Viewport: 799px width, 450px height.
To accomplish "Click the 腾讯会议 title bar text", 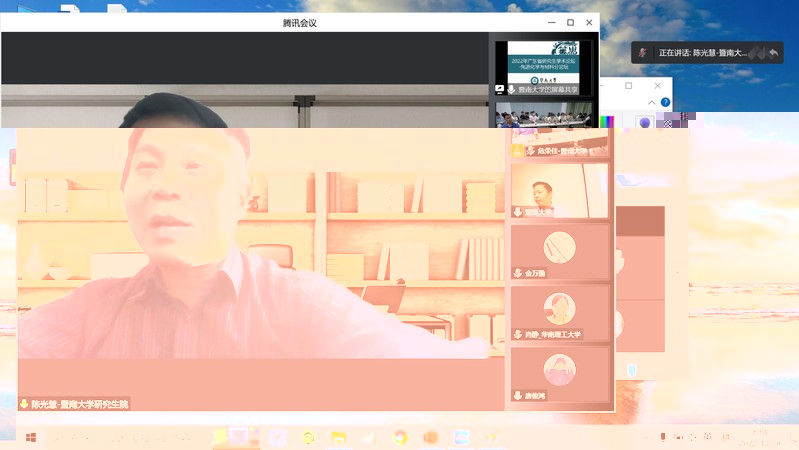I will [x=300, y=22].
